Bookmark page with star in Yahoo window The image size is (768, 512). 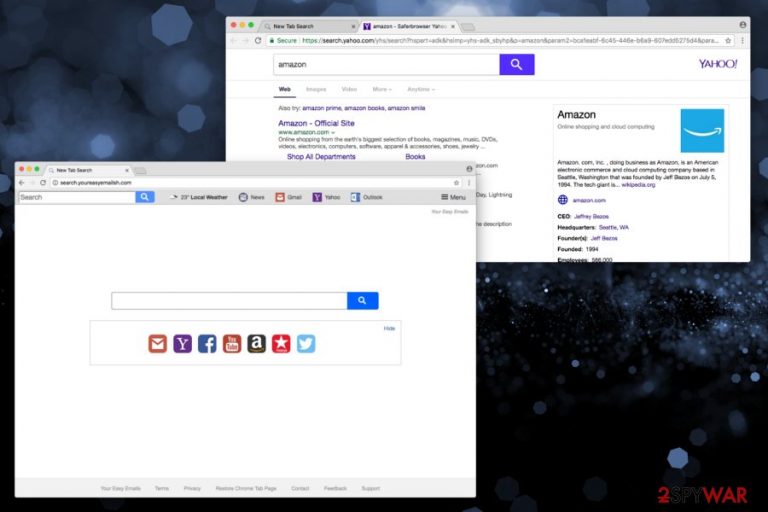pyautogui.click(x=728, y=41)
